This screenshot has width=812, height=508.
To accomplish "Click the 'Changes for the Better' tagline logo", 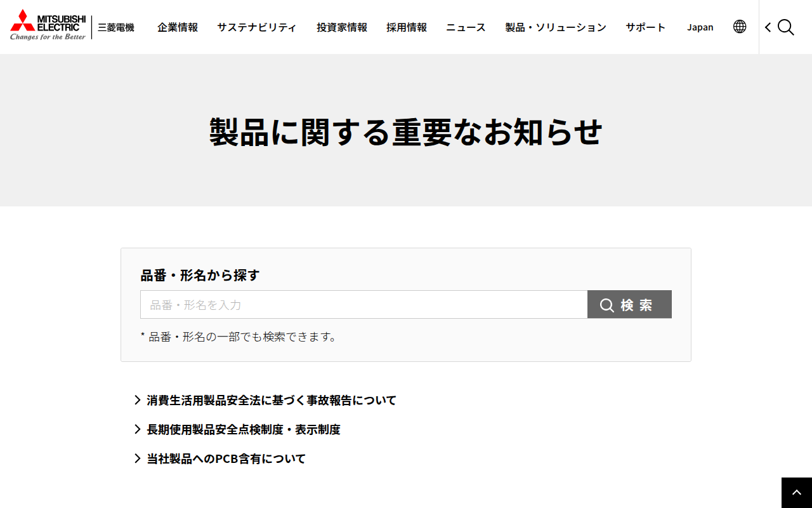I will point(47,37).
